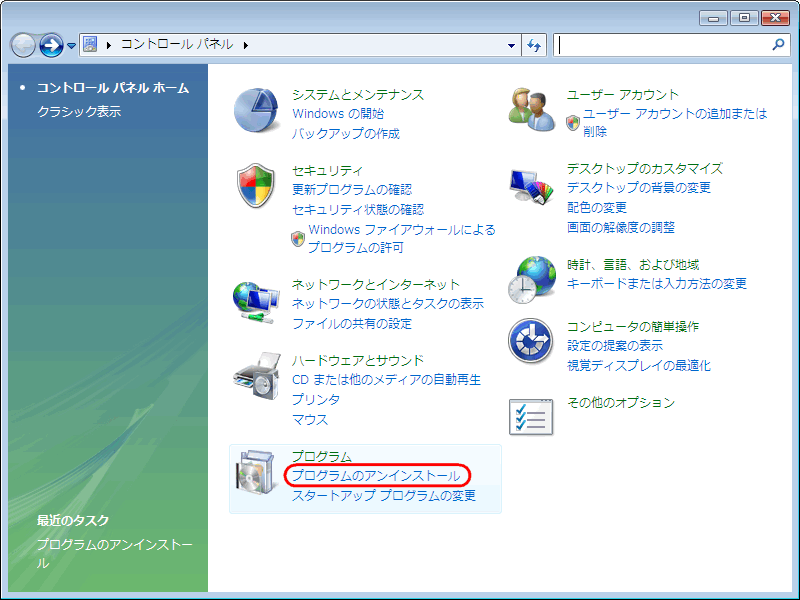Open the Ease of Access (コンピュータの簡単操作) icon
This screenshot has width=800, height=600.
[x=531, y=343]
